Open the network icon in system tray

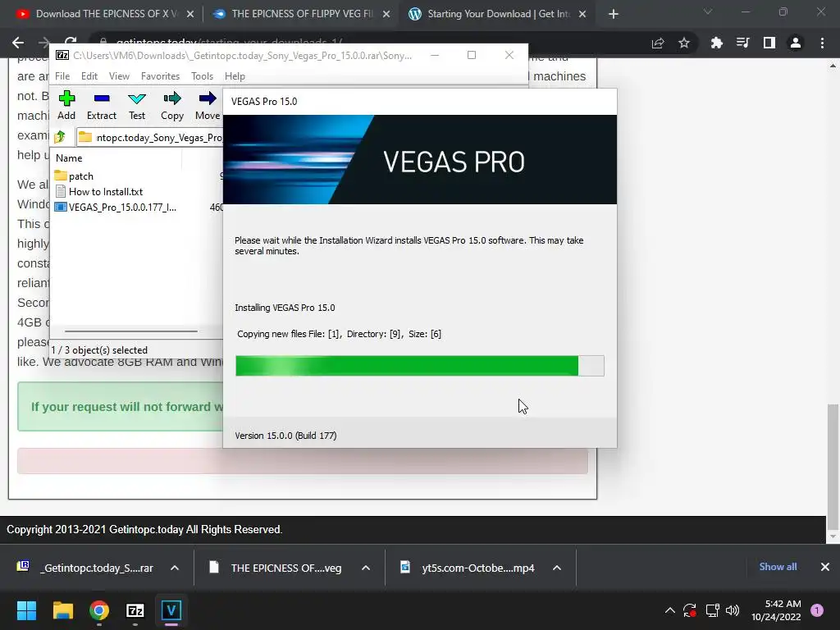[x=712, y=610]
